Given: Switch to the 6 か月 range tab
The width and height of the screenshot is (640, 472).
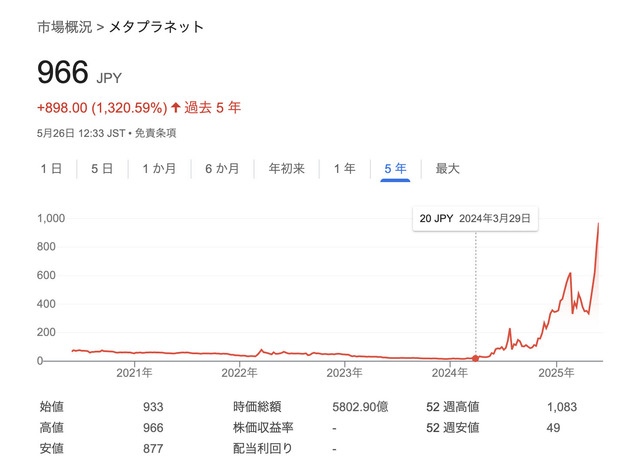Looking at the screenshot, I should click(x=222, y=169).
